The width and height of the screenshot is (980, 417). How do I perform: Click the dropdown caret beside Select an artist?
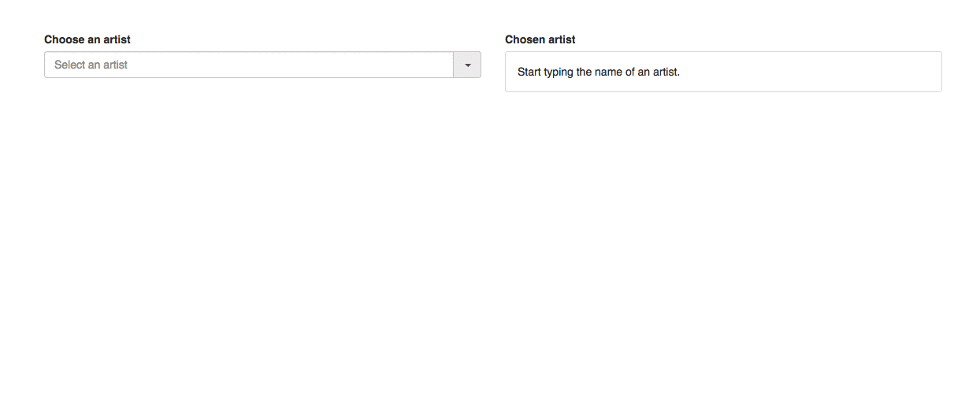pyautogui.click(x=467, y=65)
